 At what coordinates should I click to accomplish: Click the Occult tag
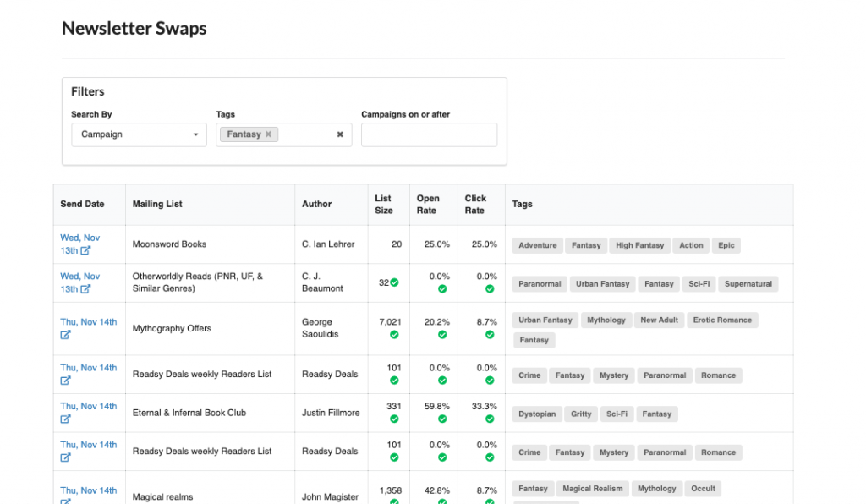click(703, 489)
